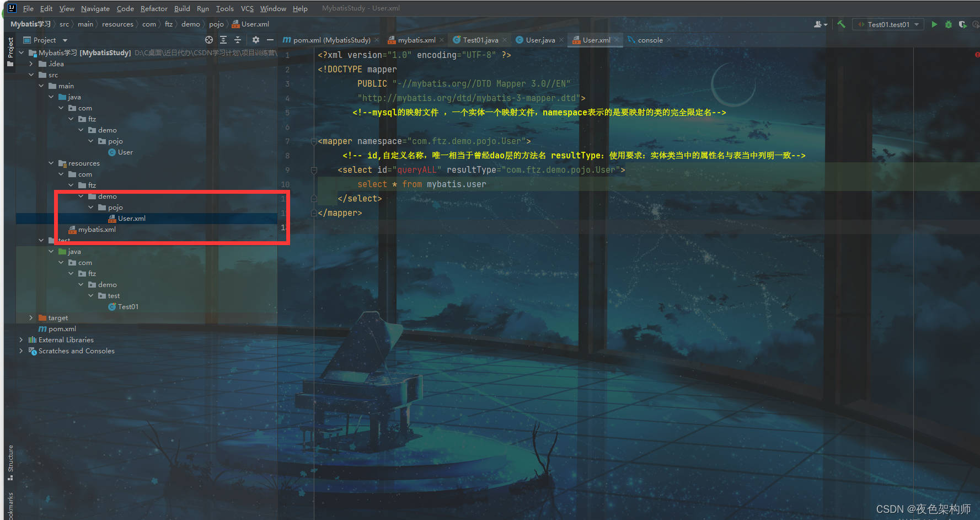Open the Help menu
Viewport: 980px width, 520px height.
[300, 8]
